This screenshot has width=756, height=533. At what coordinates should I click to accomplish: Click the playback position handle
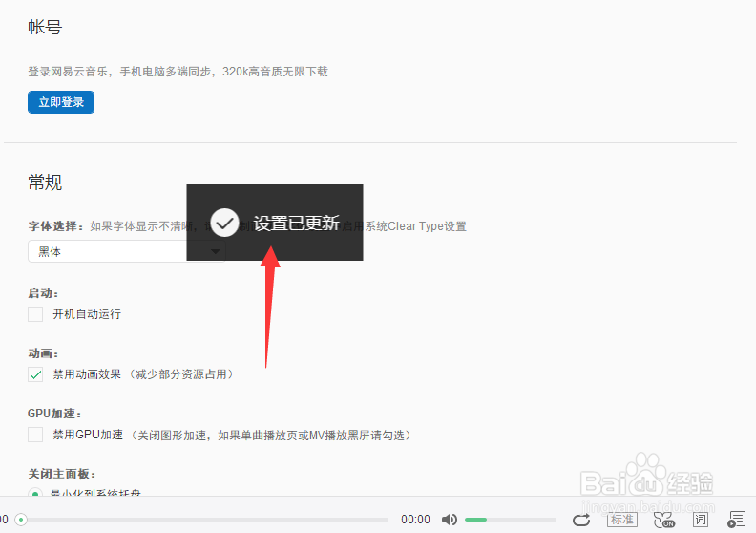tap(21, 520)
